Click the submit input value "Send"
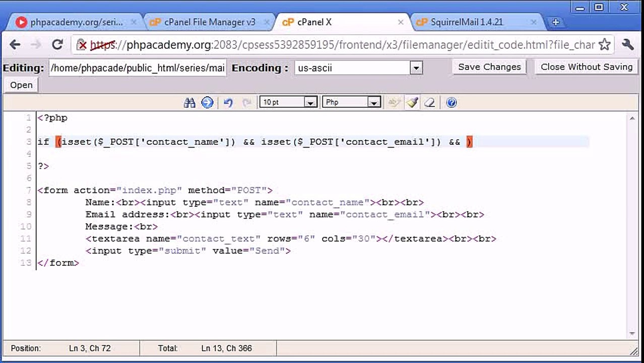This screenshot has width=644, height=363. [x=268, y=251]
